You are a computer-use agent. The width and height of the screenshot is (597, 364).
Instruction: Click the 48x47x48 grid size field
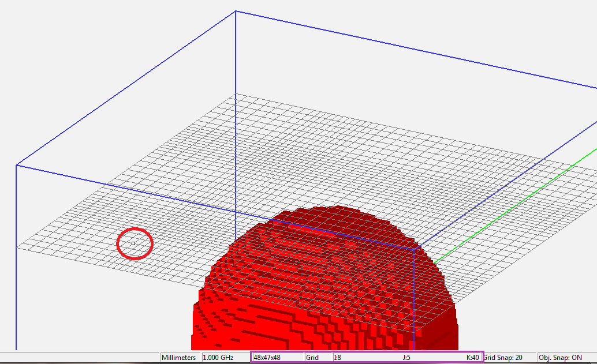(278, 358)
